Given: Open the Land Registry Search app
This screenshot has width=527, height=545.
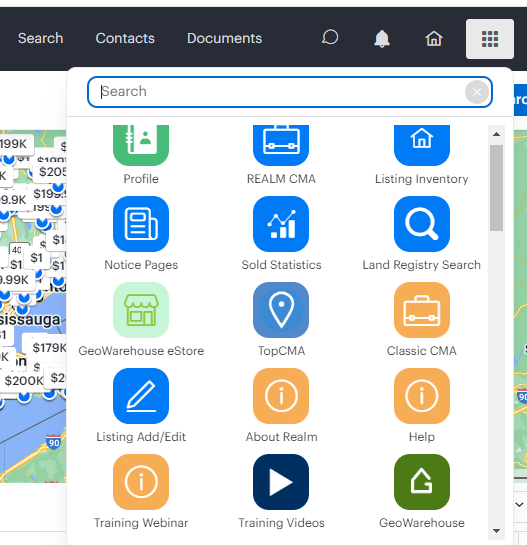Looking at the screenshot, I should [x=422, y=224].
